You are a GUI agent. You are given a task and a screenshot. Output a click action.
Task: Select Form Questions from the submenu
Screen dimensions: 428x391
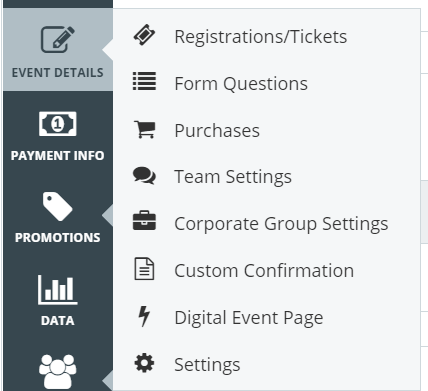coord(241,84)
